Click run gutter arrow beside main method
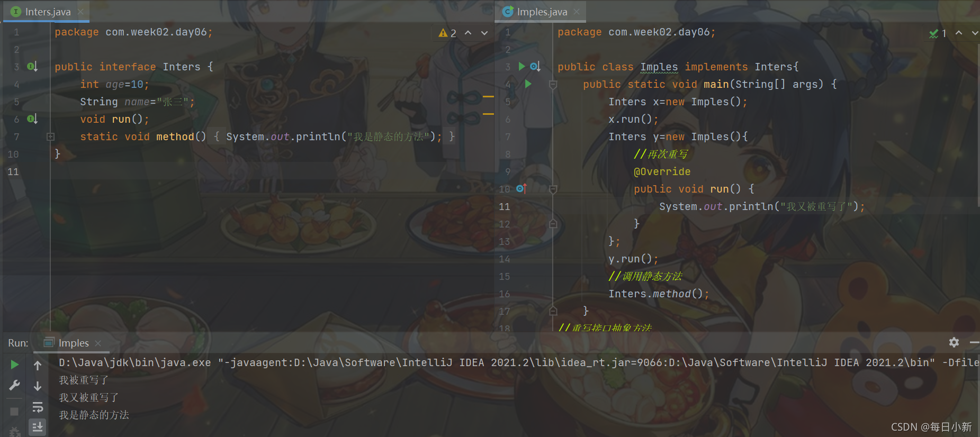 (x=528, y=84)
